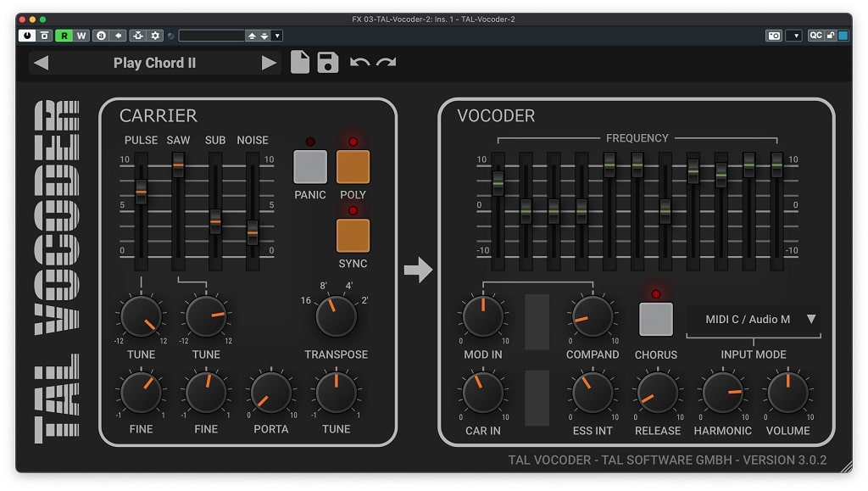Click the CAR IN level meter
The image size is (868, 491).
click(537, 398)
